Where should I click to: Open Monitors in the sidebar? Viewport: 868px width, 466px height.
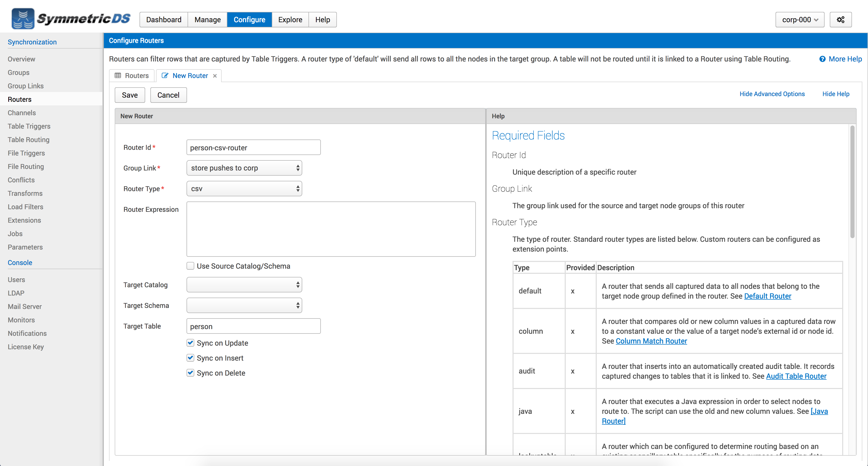pyautogui.click(x=21, y=320)
